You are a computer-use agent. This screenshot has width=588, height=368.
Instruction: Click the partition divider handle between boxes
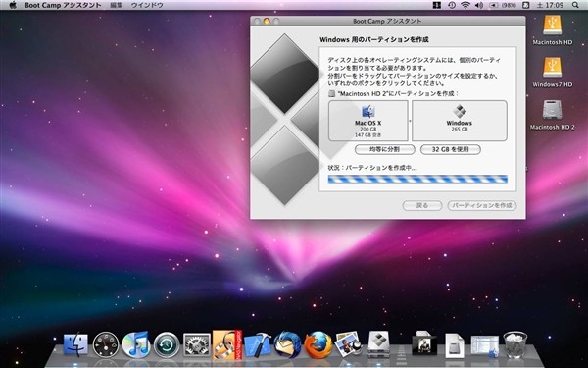(x=410, y=121)
